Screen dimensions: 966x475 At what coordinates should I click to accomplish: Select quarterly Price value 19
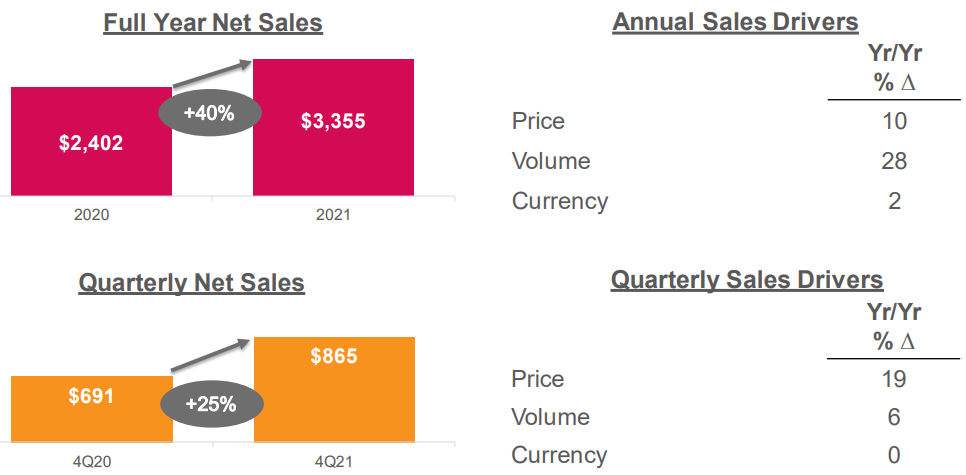click(895, 378)
